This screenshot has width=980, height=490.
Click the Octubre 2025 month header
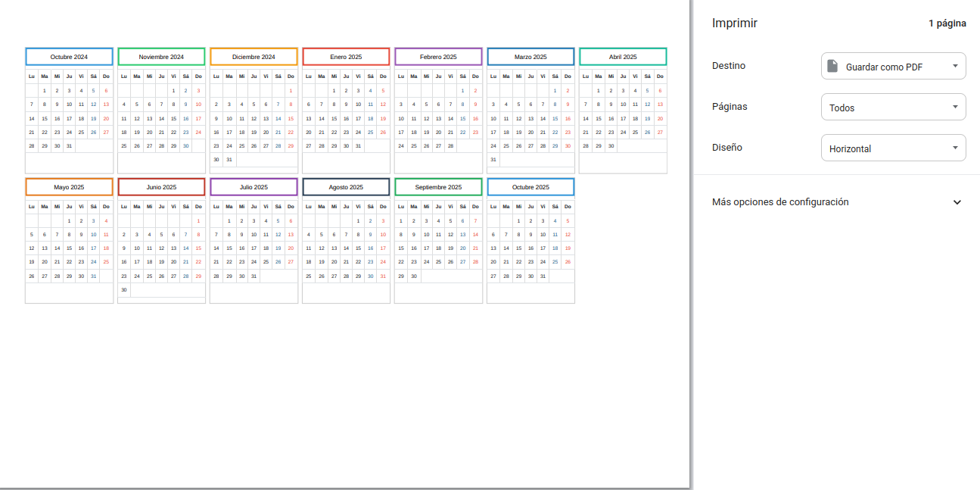[x=530, y=187]
